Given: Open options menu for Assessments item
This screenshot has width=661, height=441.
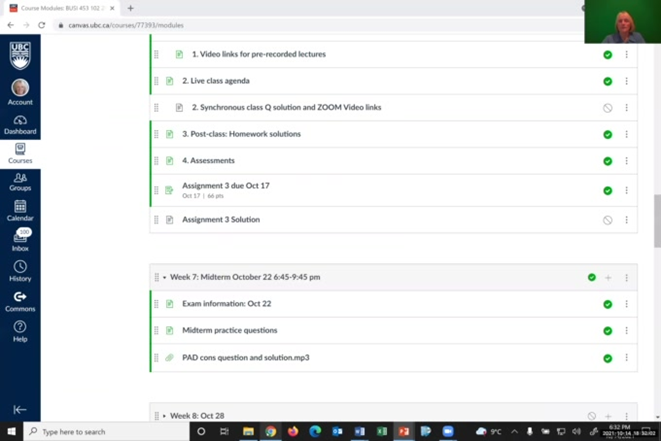Looking at the screenshot, I should 627,161.
